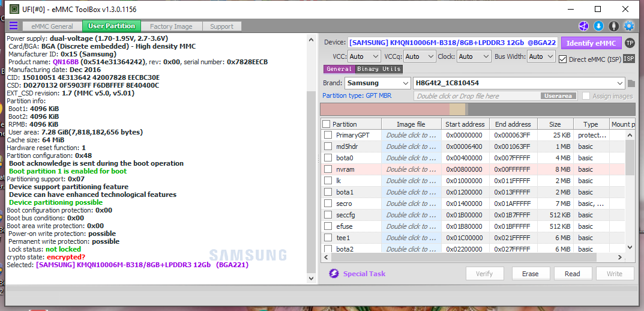Click the eMMC ToolBox title bar icon
Screen dimensions: 644x311
(14, 9)
